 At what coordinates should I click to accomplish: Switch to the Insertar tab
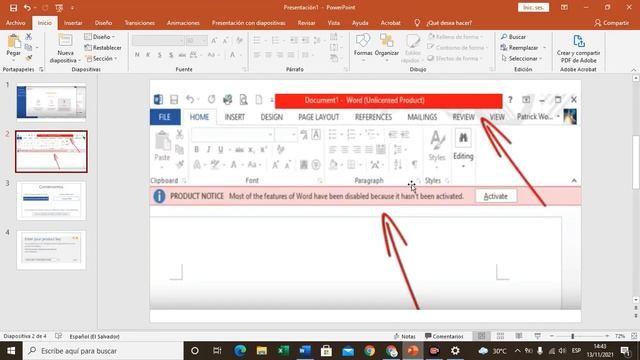(x=73, y=23)
